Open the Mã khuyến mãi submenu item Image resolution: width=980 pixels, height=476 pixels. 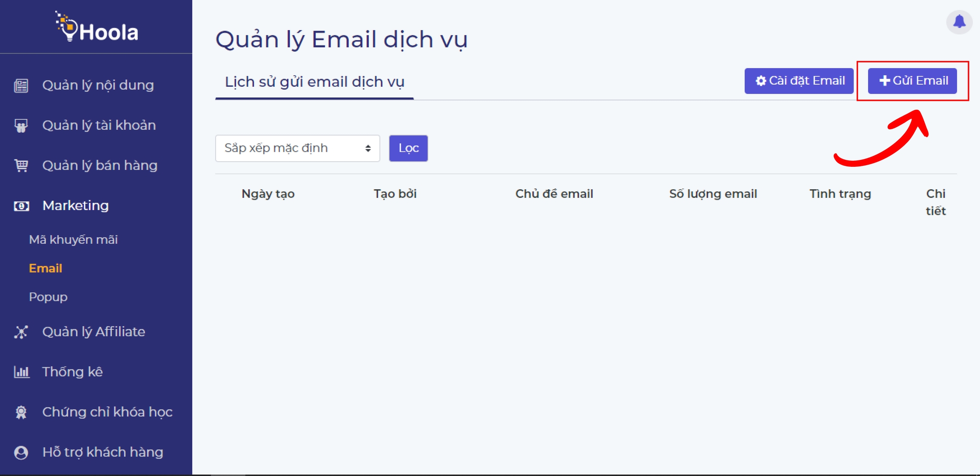point(73,240)
